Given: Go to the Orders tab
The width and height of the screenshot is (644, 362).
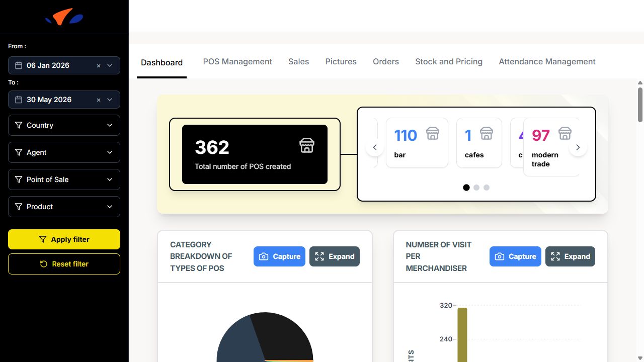Looking at the screenshot, I should click(x=386, y=61).
